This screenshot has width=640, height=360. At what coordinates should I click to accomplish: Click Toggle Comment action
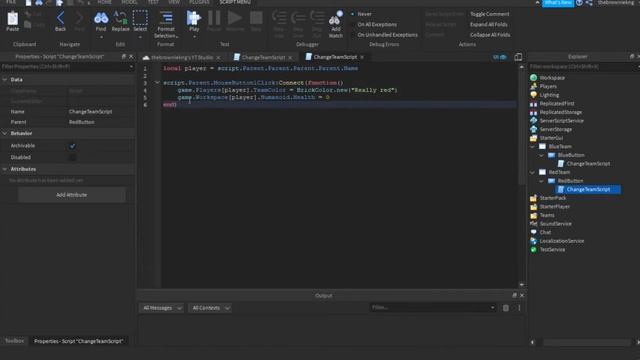[489, 14]
